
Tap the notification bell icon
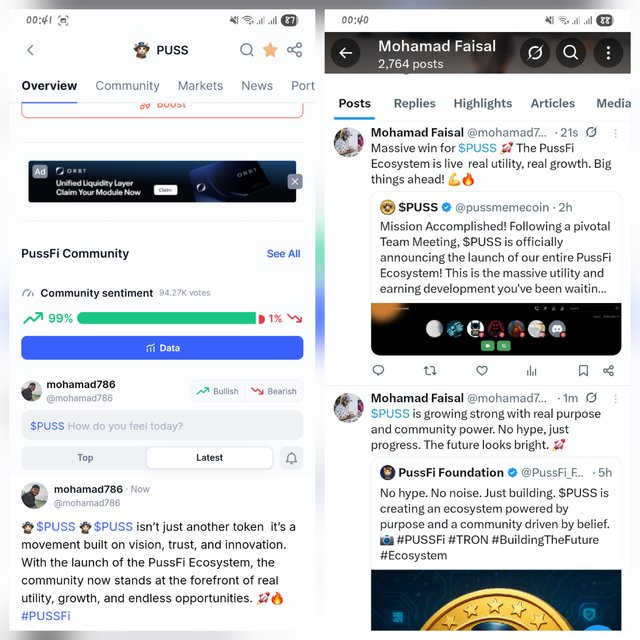(291, 458)
